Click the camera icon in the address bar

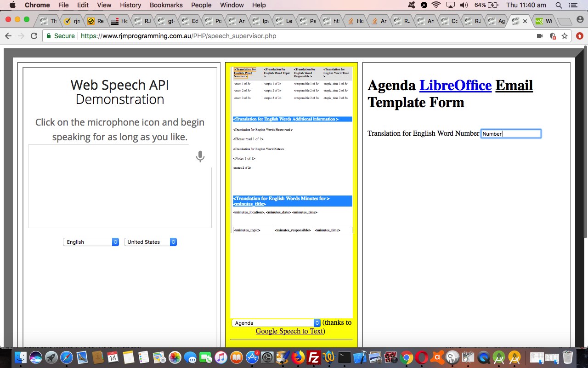[540, 36]
